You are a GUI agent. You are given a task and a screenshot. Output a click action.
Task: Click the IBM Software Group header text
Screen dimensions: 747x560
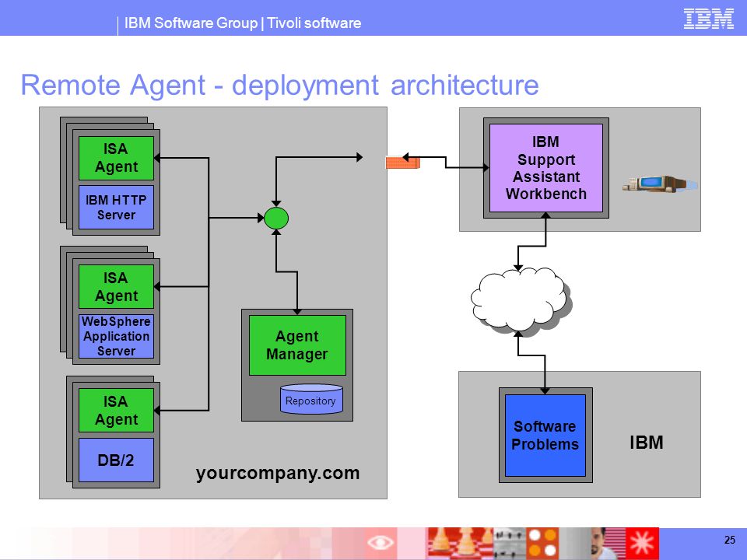(x=191, y=23)
